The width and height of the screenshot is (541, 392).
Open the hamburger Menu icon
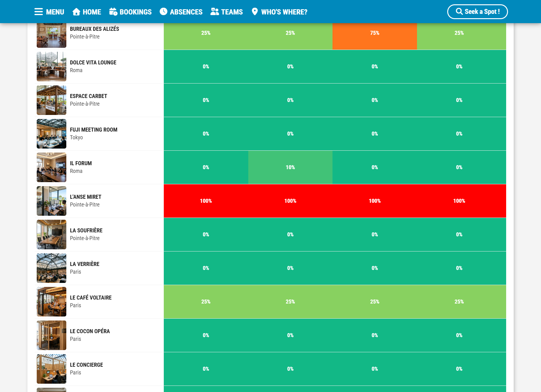tap(39, 12)
